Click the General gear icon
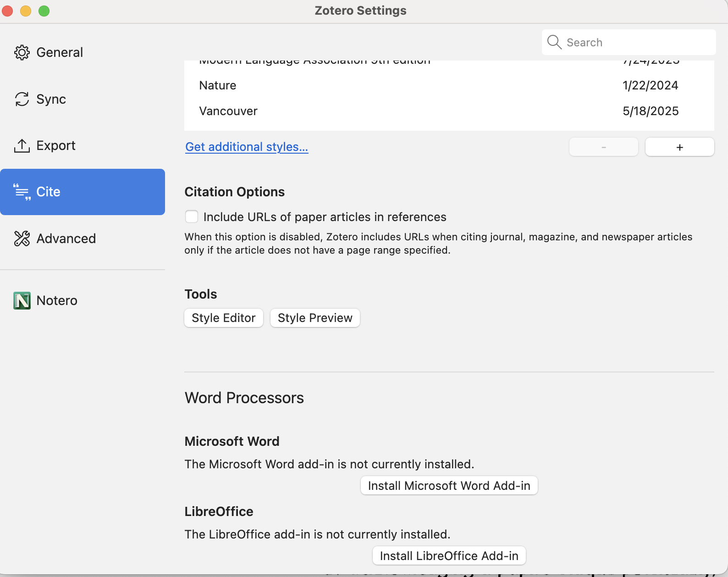Screen dimensions: 728x577 point(22,53)
